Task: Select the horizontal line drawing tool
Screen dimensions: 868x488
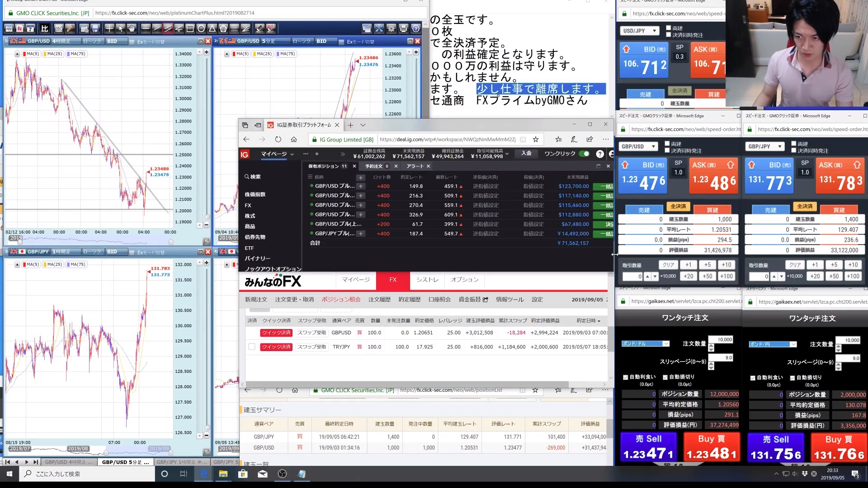Action: (x=146, y=29)
